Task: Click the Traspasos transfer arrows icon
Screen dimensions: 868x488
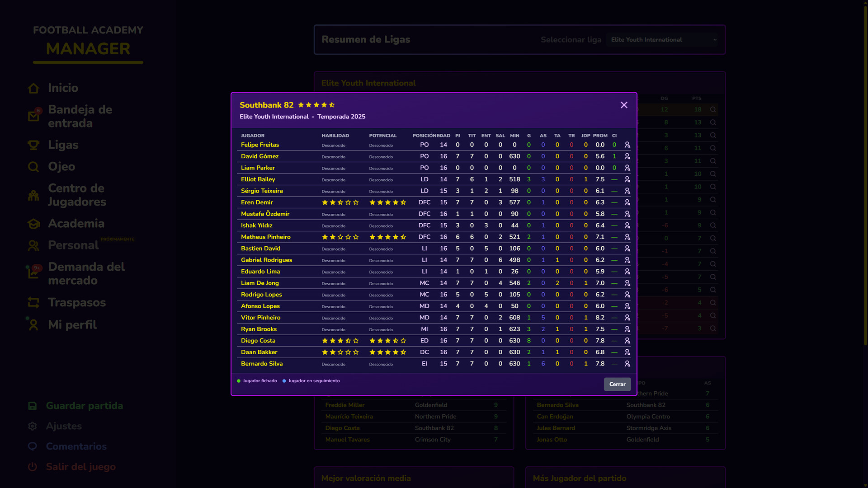Action: coord(33,302)
